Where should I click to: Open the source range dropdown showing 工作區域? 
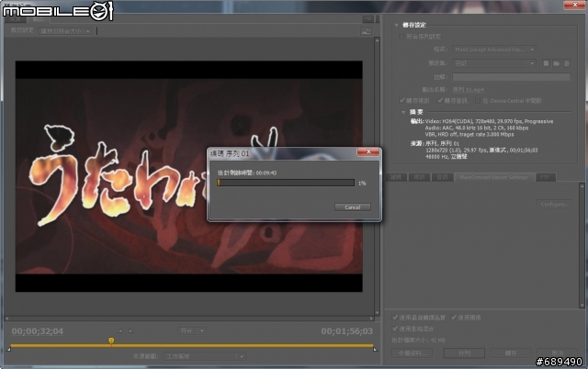204,356
